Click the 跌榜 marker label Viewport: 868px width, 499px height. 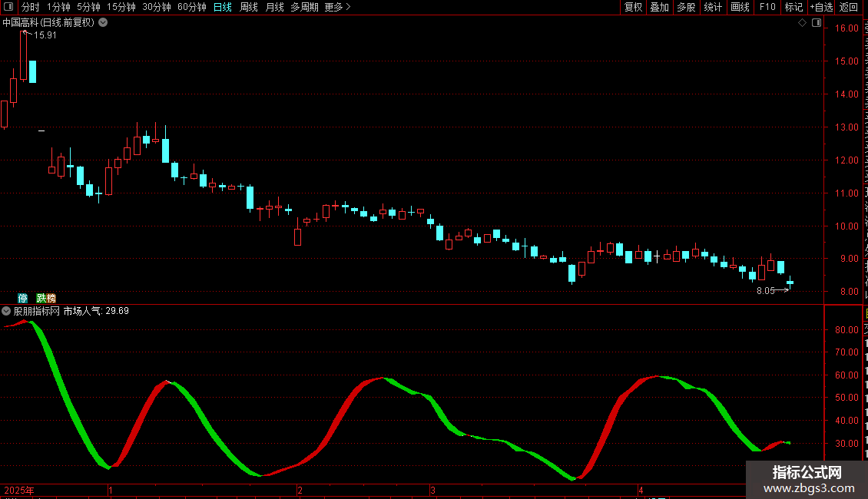coord(46,298)
